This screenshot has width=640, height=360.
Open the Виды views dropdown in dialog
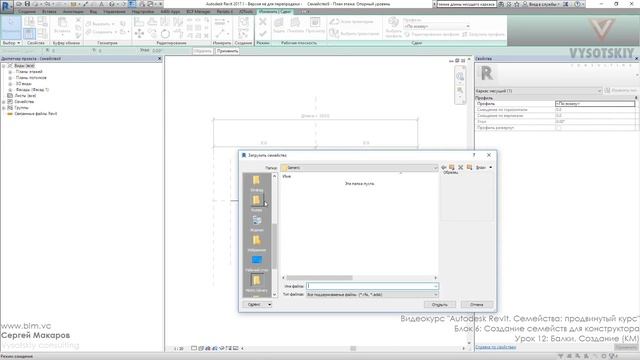[484, 167]
